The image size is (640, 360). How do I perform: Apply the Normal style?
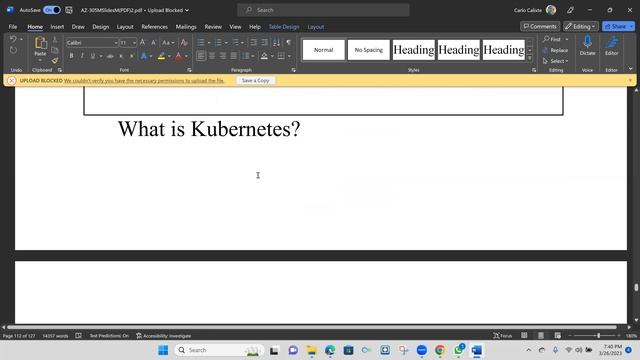point(324,50)
